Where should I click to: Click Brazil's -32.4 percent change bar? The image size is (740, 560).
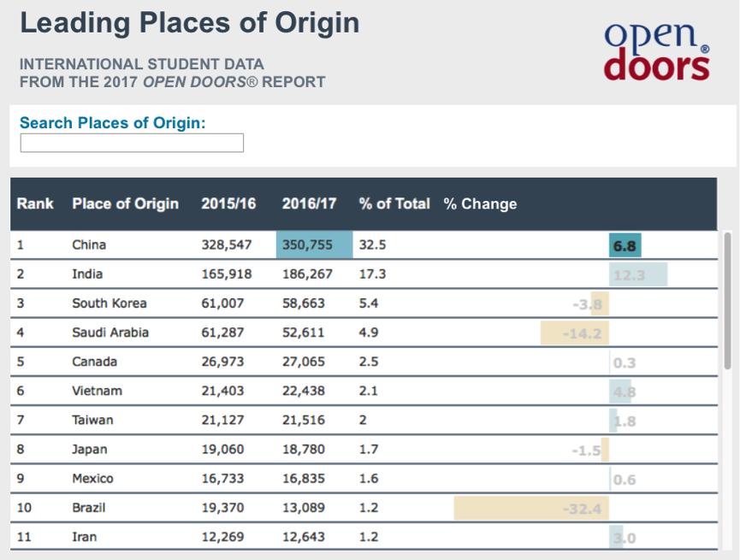pyautogui.click(x=531, y=509)
